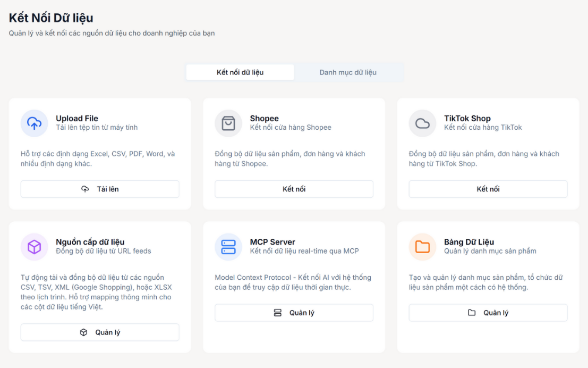
Task: Switch to the Kết nối dữ liệu tab
Action: 240,72
